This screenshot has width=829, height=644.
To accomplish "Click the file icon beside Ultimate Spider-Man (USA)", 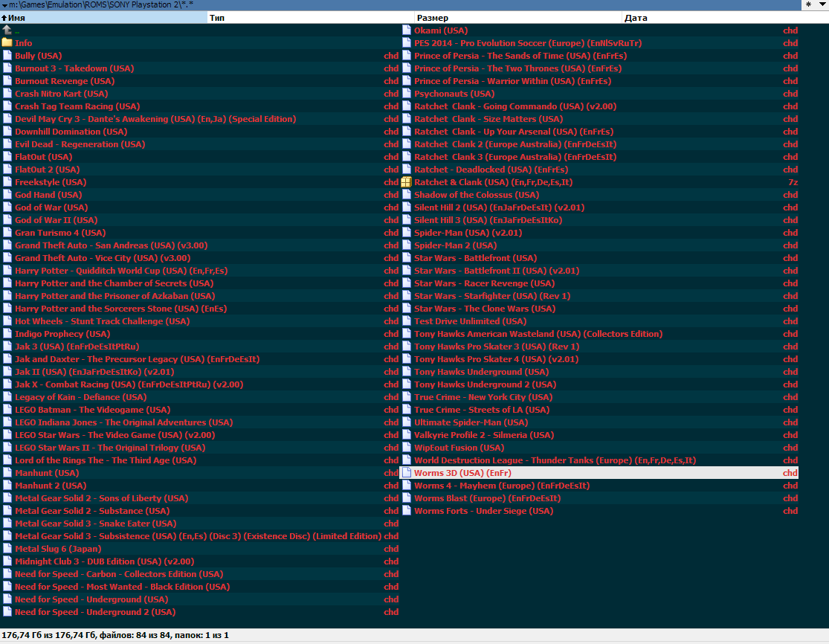I will point(406,422).
